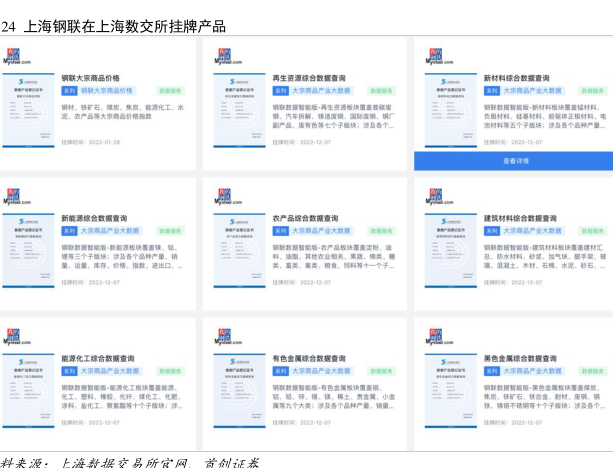Open certificate thumbnail for 能源化工综合数据查询

coord(28,391)
